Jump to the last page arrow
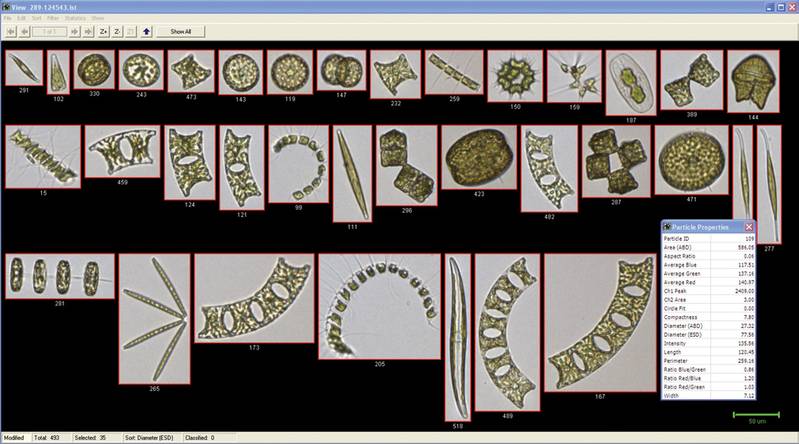 click(x=88, y=32)
